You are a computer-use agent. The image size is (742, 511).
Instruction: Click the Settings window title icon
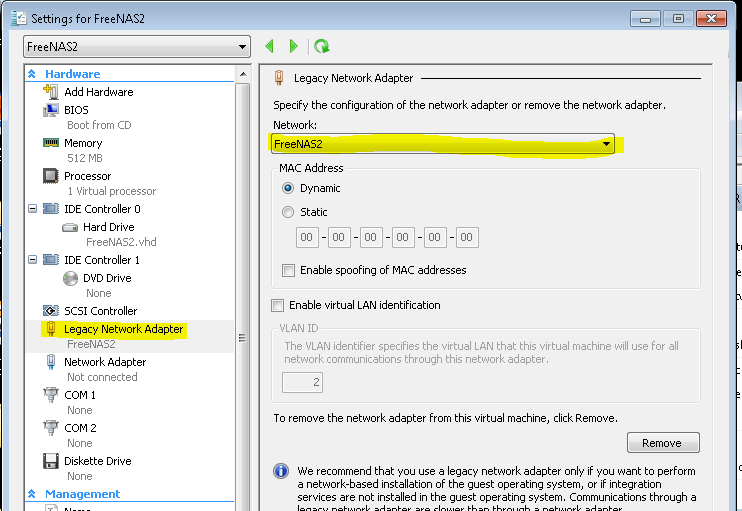click(x=19, y=18)
